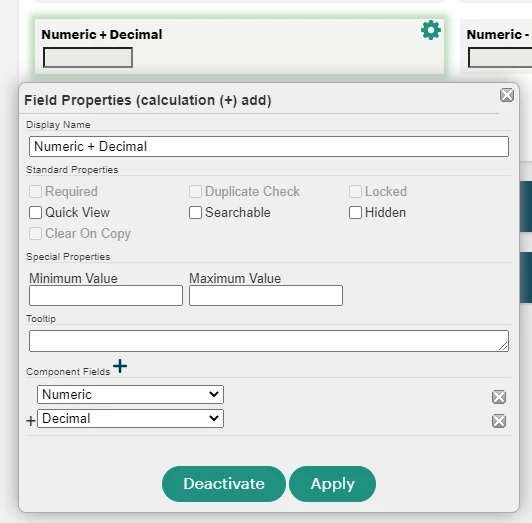Click the Apply button
Viewport: 532px width, 523px height.
pos(332,484)
